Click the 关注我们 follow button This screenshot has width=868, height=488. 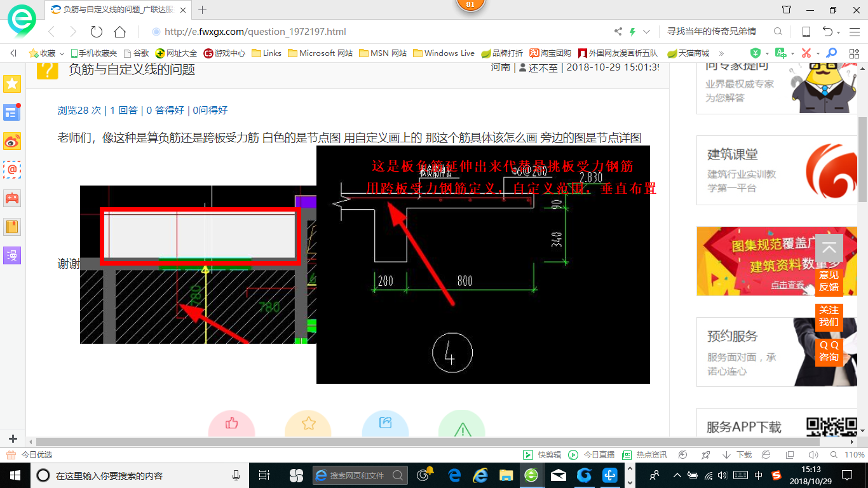[x=829, y=316]
